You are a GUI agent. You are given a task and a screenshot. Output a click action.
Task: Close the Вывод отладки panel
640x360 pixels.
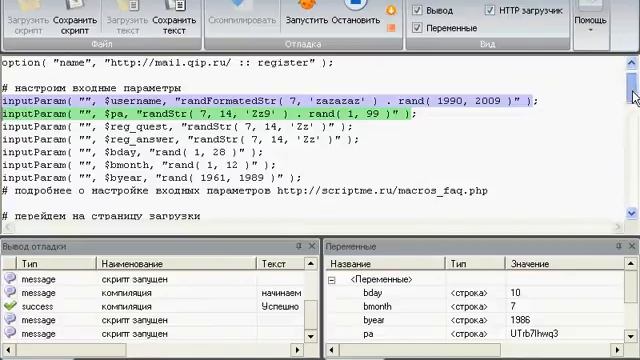click(312, 246)
